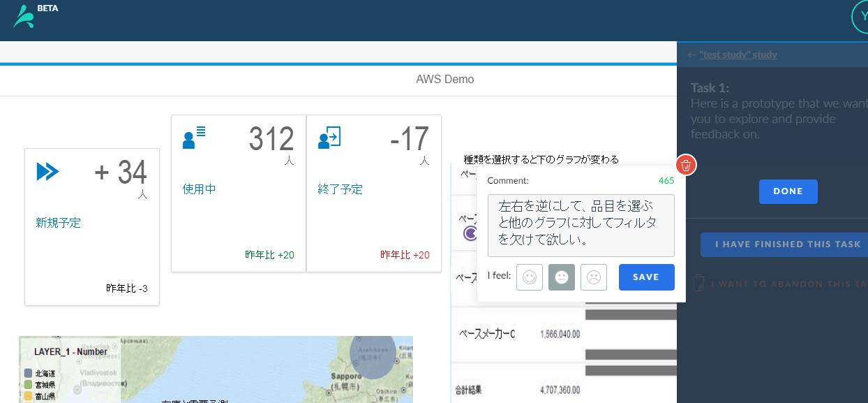Screen dimensions: 868x403
Task: Click into the Comment text box
Action: [581, 225]
